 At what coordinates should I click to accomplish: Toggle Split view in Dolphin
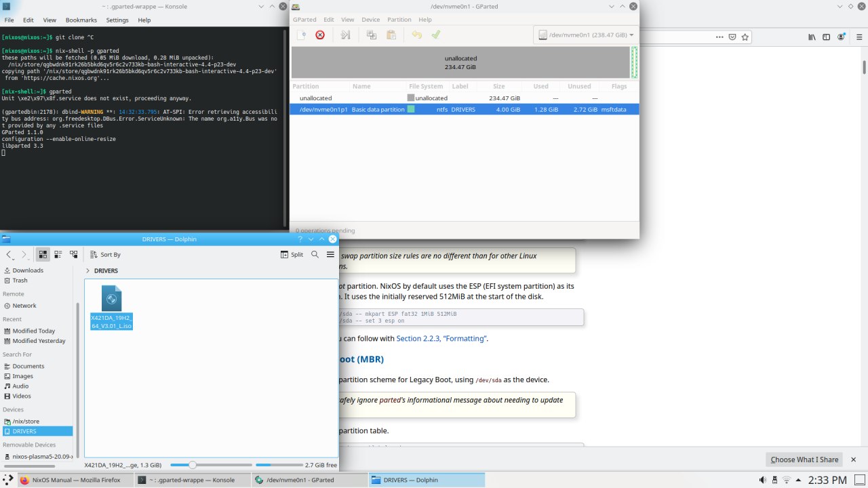(x=292, y=255)
